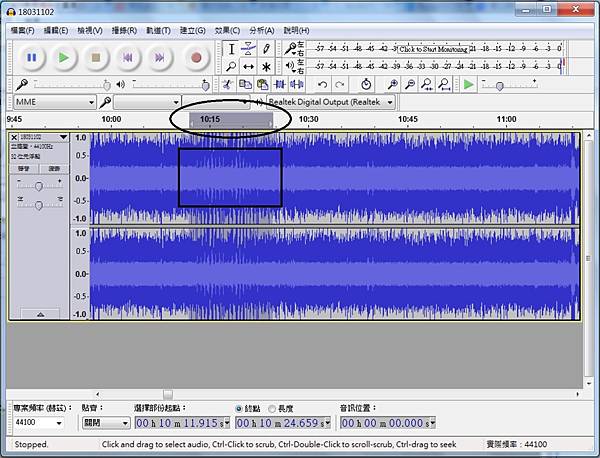Screen dimensions: 600x458
Task: Click the selection start time field
Action: pos(180,423)
